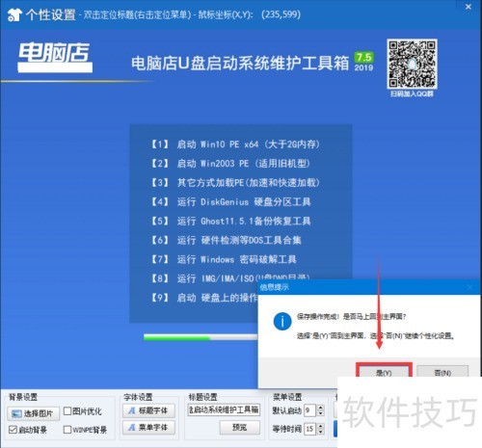Increase 默认启动 value with the up arrow
Screen dimensions: 482x448
(320, 408)
